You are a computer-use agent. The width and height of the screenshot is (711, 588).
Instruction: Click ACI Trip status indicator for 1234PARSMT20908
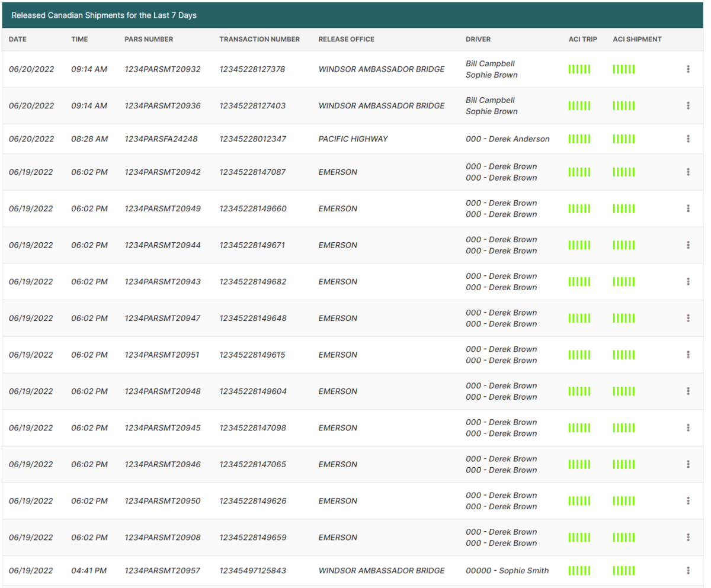(579, 538)
